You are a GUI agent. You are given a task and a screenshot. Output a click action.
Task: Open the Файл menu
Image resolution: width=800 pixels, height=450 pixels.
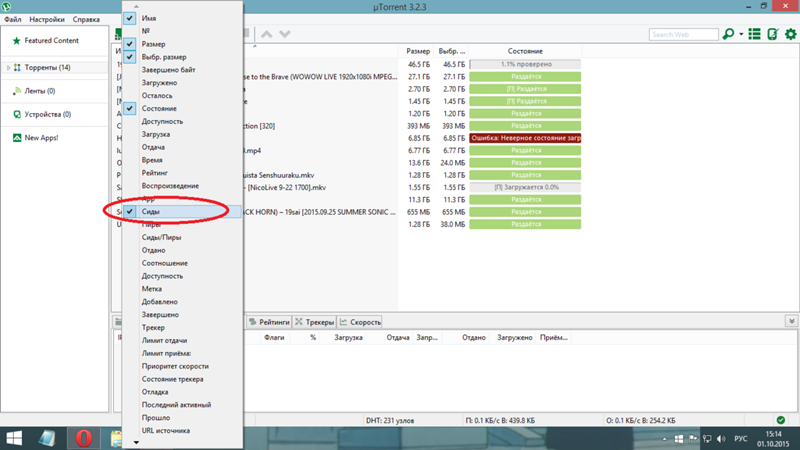pos(13,19)
